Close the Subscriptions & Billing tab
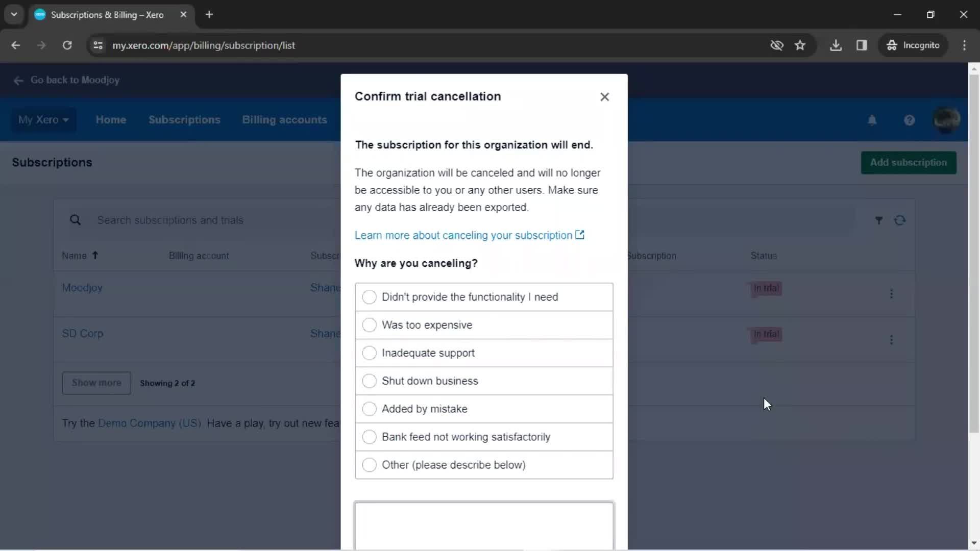Image resolution: width=980 pixels, height=551 pixels. pos(183,15)
